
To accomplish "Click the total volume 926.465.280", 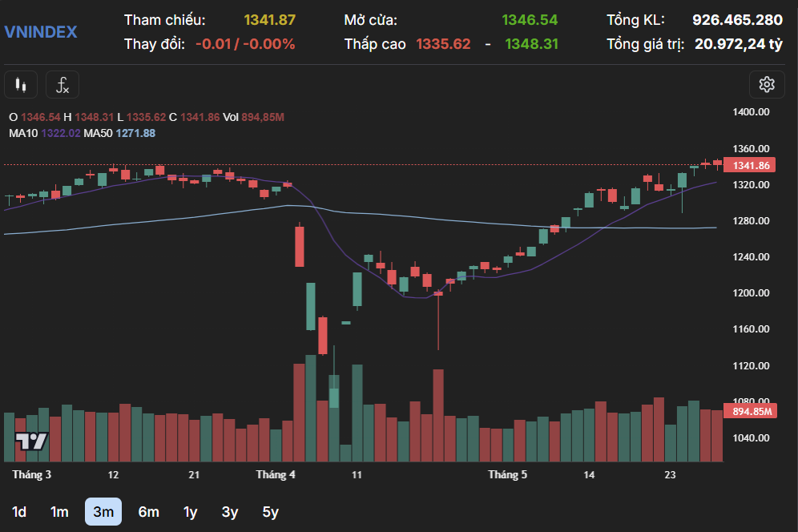I will [x=737, y=20].
